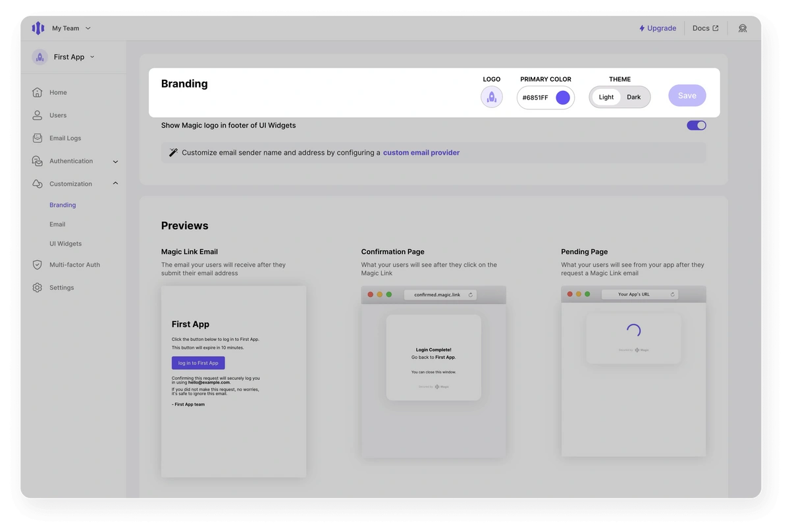Click the purple primary color swatch
This screenshot has width=790, height=532.
(x=563, y=97)
